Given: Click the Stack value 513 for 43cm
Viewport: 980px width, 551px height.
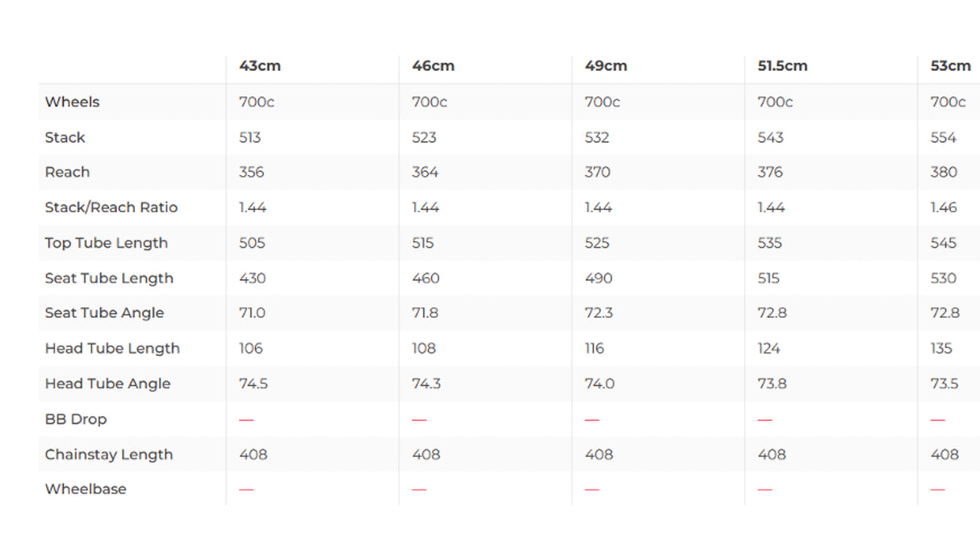Looking at the screenshot, I should [250, 137].
